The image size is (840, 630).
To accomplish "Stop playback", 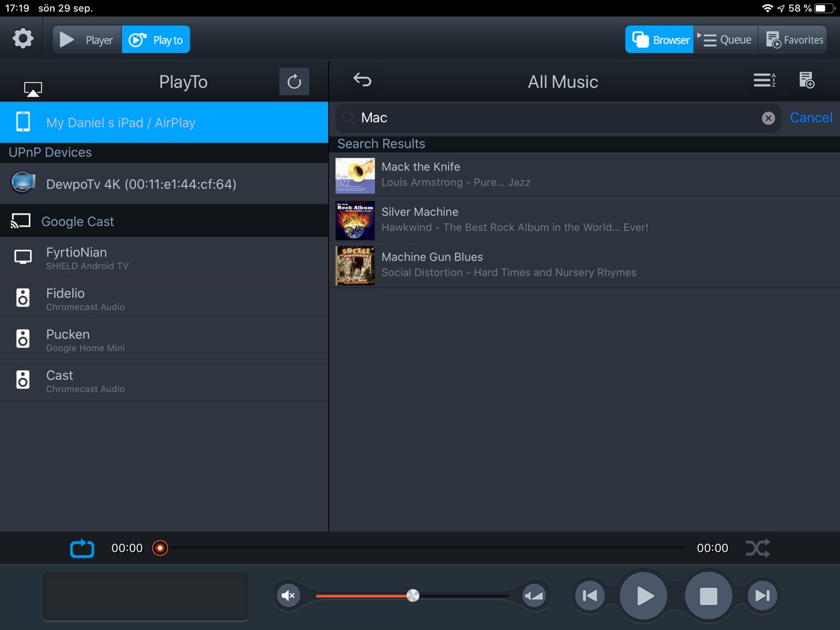I will (x=708, y=596).
